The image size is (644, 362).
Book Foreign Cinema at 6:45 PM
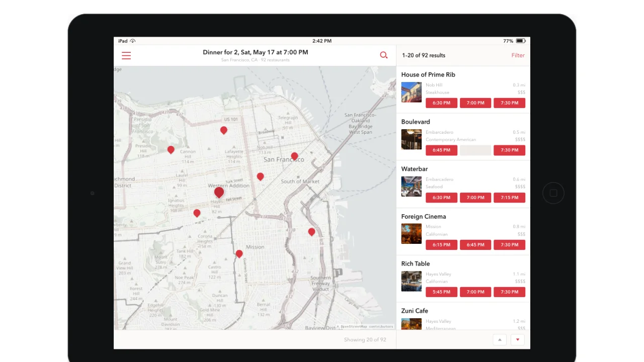point(475,245)
